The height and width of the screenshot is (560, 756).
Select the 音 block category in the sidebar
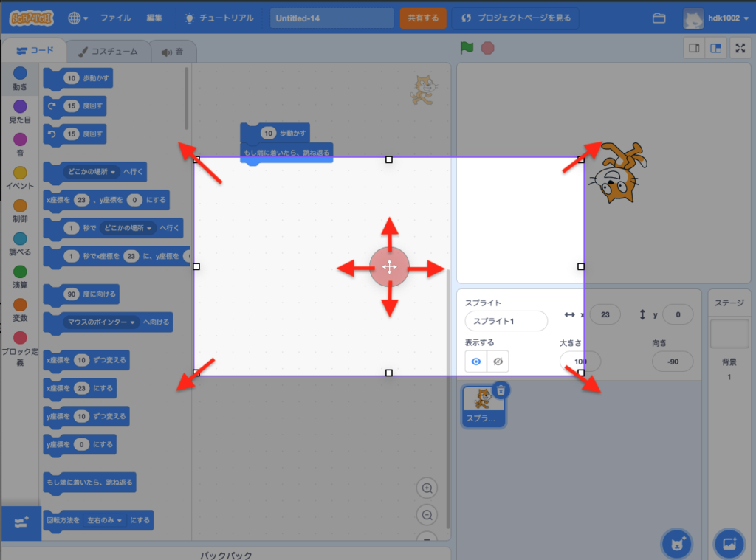pos(20,145)
